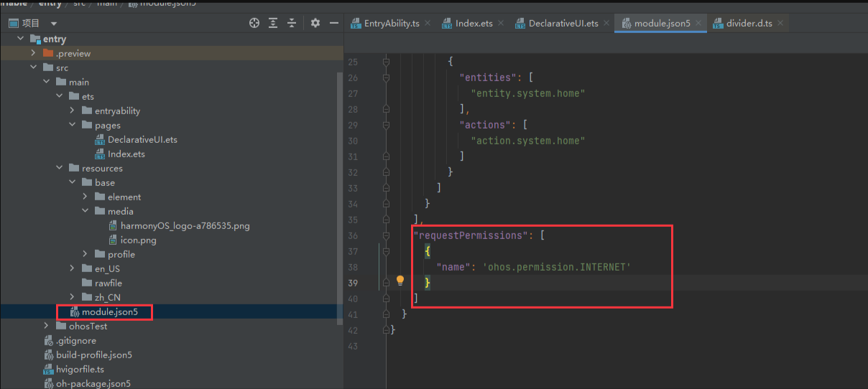
Task: Toggle code fold marker on line 36
Action: point(386,235)
